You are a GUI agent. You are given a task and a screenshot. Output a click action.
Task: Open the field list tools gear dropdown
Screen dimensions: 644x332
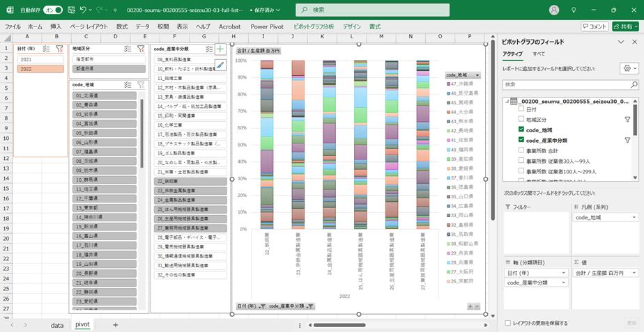coord(629,68)
